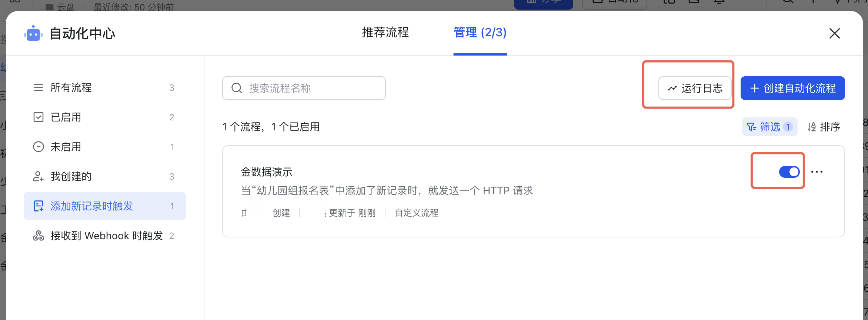868x320 pixels.
Task: Select 所有流程 in the sidebar
Action: [105, 88]
